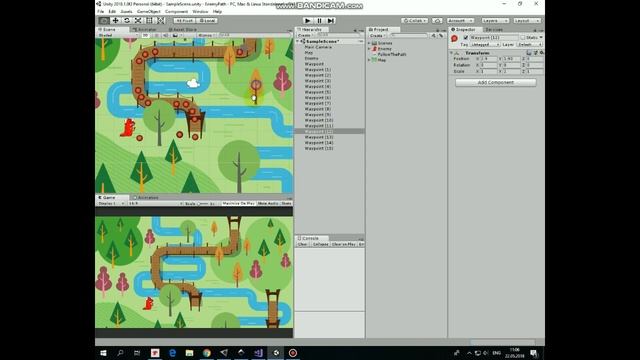Step forward one frame

pyautogui.click(x=331, y=20)
